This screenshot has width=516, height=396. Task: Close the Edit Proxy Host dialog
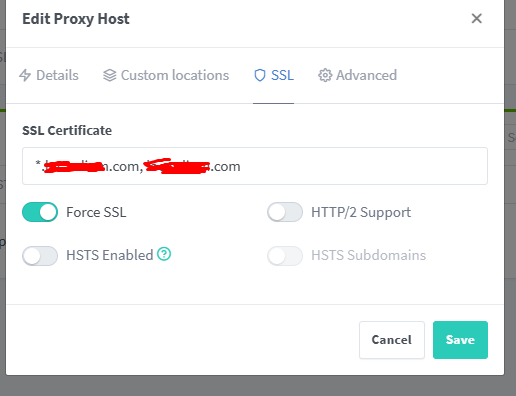pos(477,19)
